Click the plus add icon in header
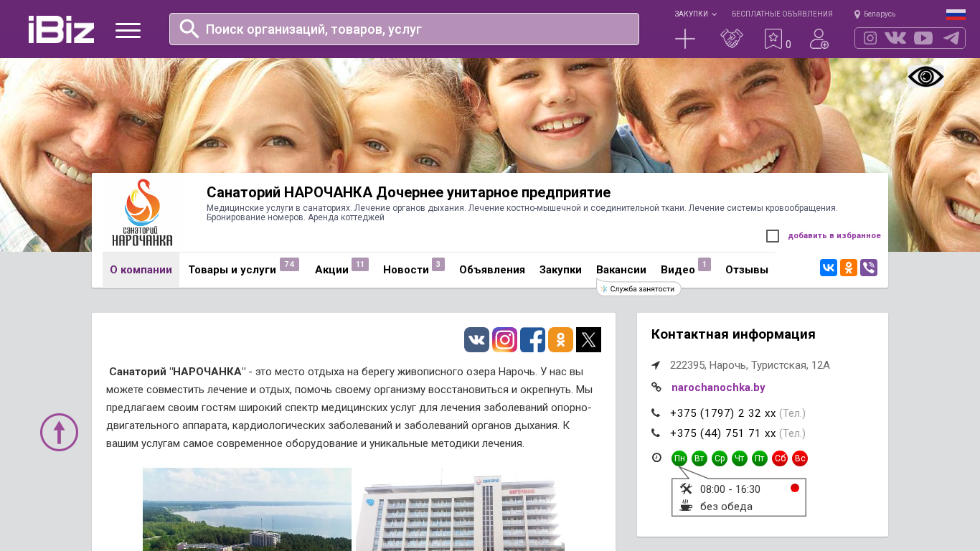This screenshot has height=551, width=980. coord(685,39)
